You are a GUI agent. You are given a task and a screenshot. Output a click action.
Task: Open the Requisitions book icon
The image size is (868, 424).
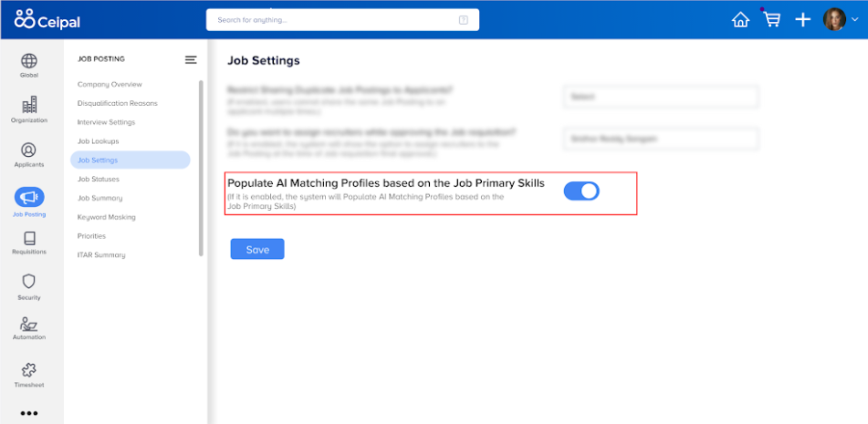[x=29, y=238]
